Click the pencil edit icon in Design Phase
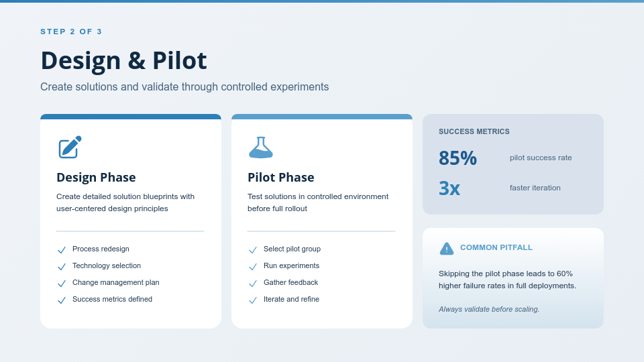This screenshot has height=362, width=644. pyautogui.click(x=70, y=147)
